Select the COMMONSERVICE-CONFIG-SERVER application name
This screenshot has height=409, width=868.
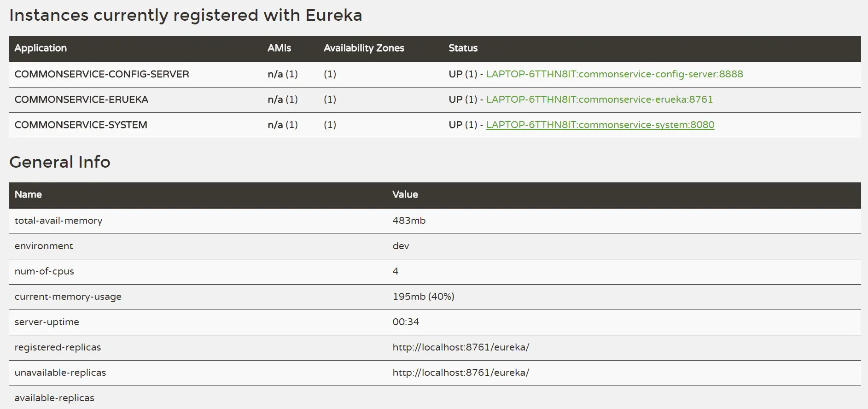click(x=102, y=74)
